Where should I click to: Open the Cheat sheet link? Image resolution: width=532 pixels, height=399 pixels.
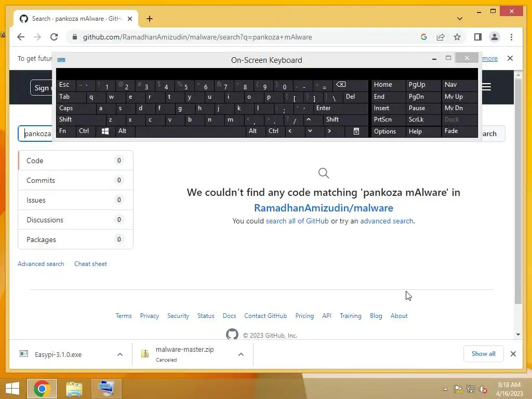(x=90, y=263)
